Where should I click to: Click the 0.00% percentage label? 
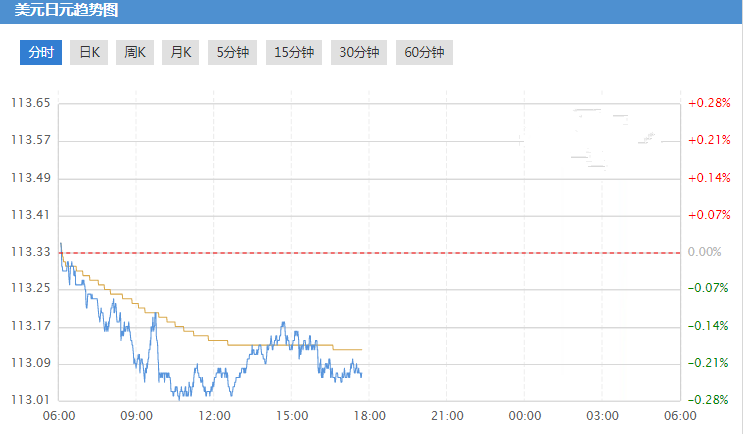(705, 252)
